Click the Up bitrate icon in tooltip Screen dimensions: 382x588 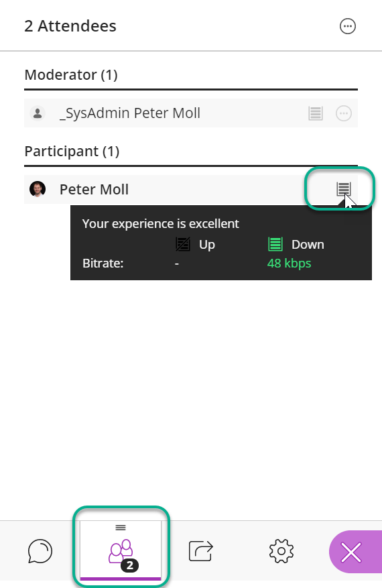tap(183, 245)
